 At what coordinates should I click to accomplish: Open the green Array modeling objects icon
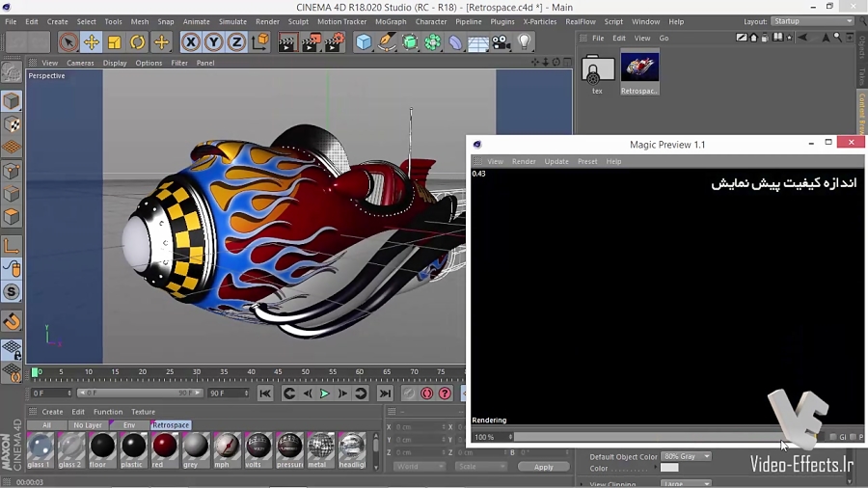coord(432,42)
